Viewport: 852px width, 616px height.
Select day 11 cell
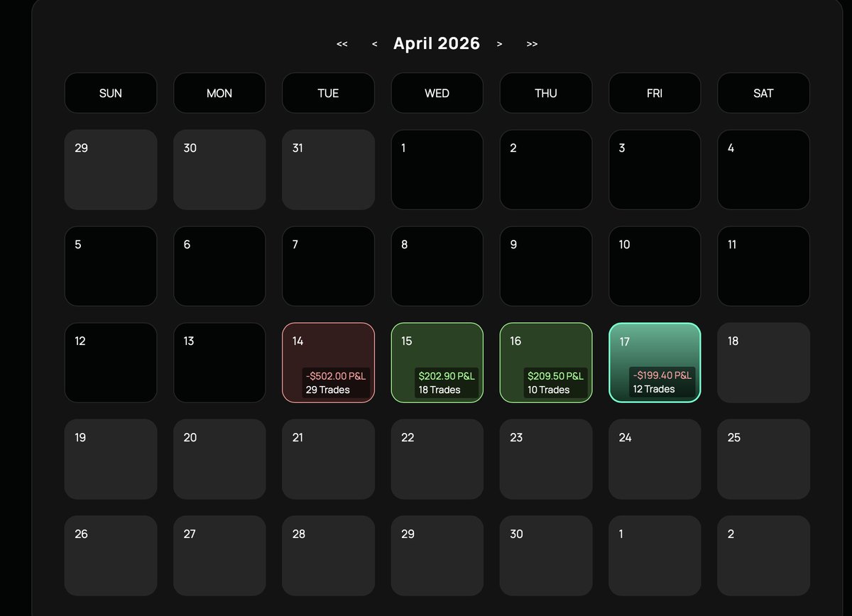click(x=763, y=266)
